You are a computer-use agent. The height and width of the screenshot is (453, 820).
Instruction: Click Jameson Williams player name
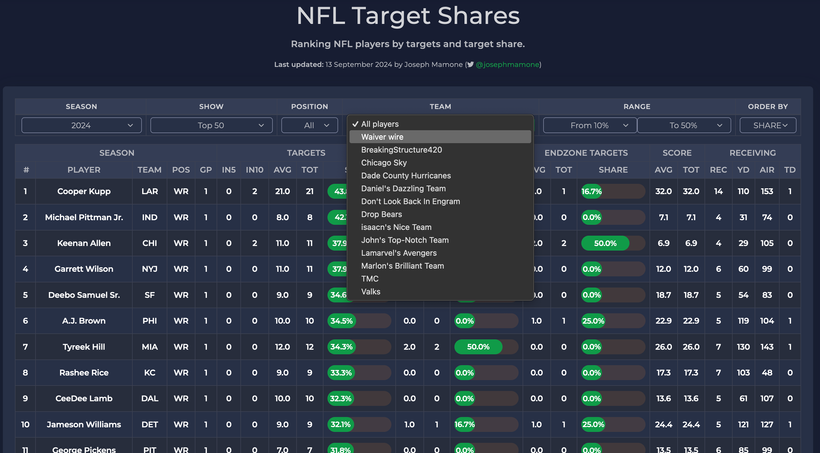[x=84, y=424]
